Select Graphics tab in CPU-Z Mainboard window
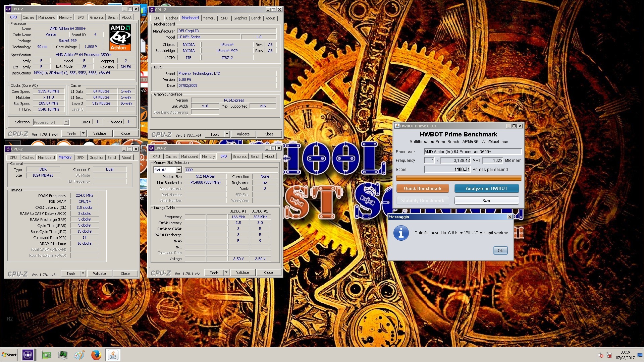 click(240, 18)
